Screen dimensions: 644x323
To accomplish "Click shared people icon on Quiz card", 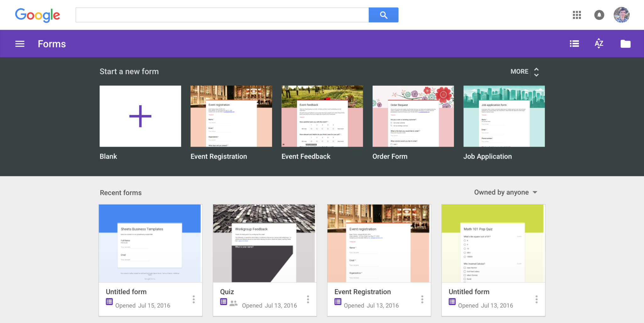I will 233,303.
